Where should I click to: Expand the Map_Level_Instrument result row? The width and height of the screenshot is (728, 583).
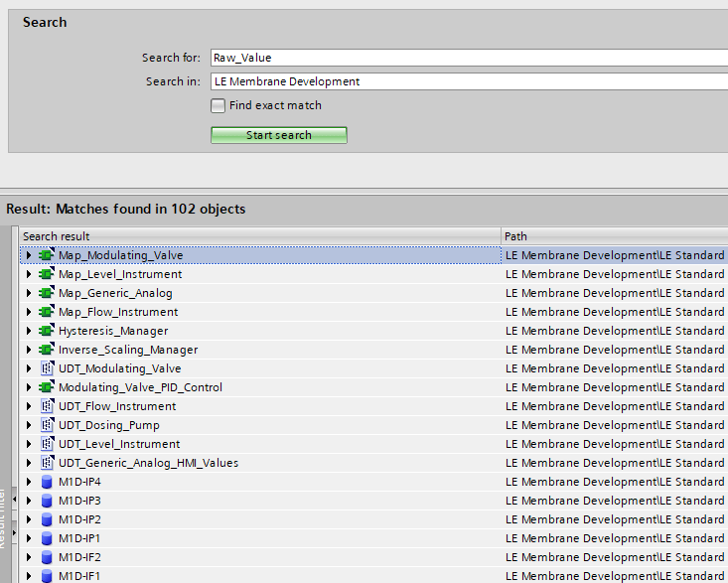pos(29,274)
